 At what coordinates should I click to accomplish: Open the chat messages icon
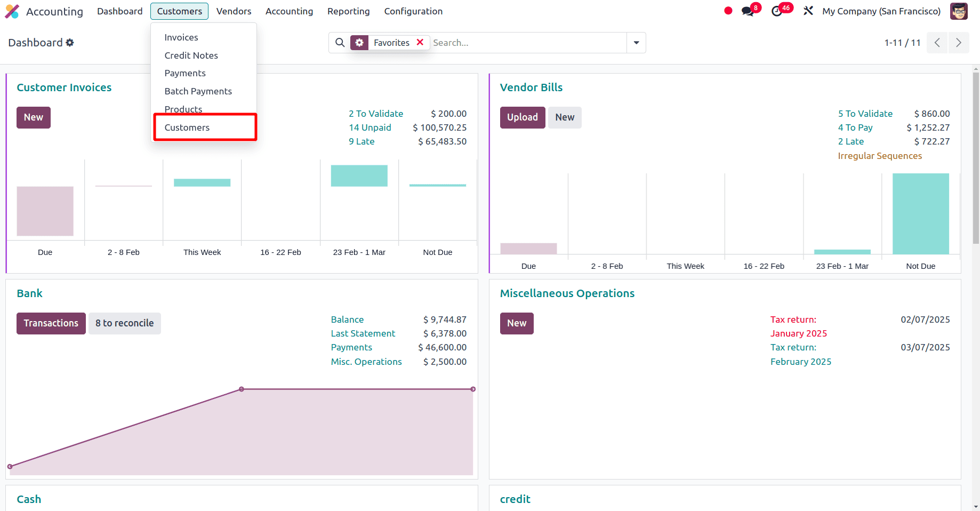click(x=748, y=11)
